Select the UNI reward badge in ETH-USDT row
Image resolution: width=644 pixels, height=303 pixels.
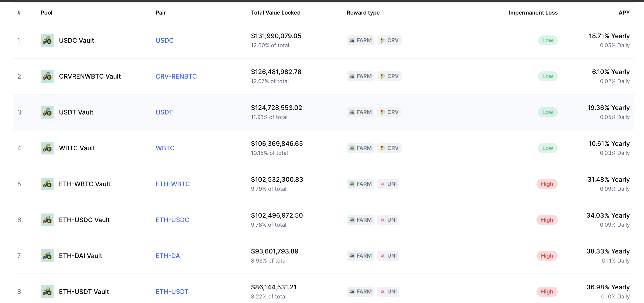coord(388,292)
